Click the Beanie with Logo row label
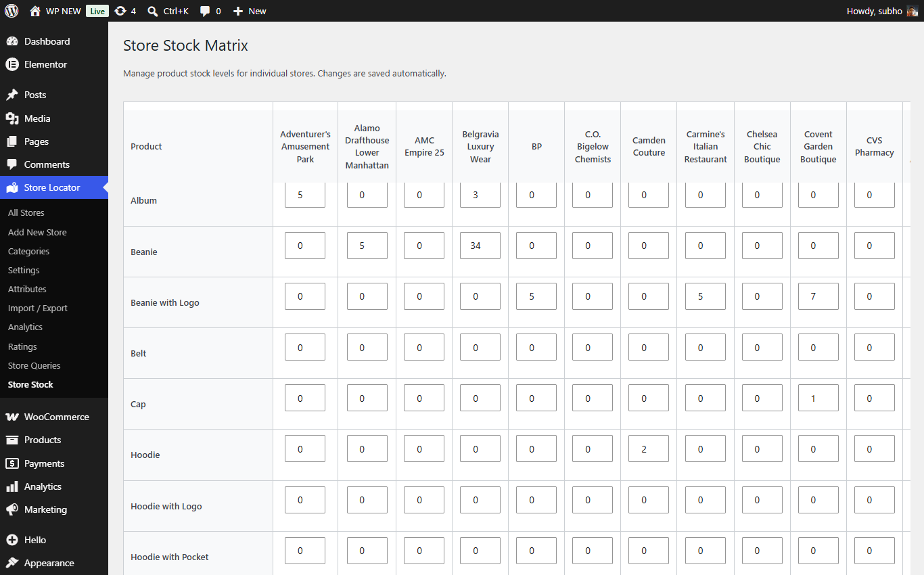Image resolution: width=924 pixels, height=575 pixels. [165, 302]
